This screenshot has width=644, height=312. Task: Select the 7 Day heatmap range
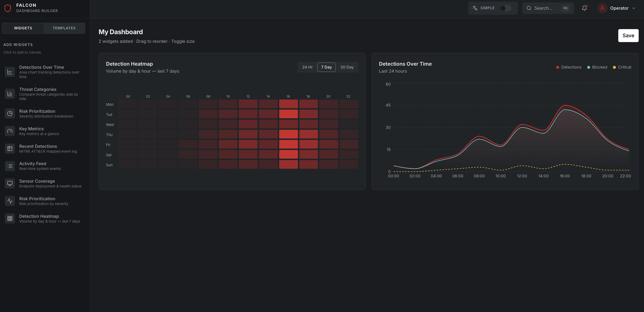click(326, 67)
